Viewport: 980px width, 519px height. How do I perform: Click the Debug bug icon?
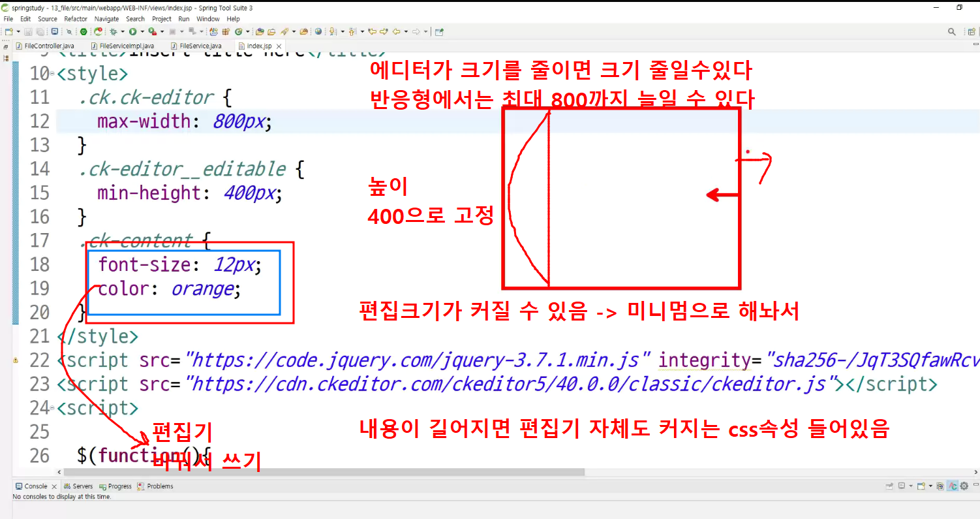(114, 31)
